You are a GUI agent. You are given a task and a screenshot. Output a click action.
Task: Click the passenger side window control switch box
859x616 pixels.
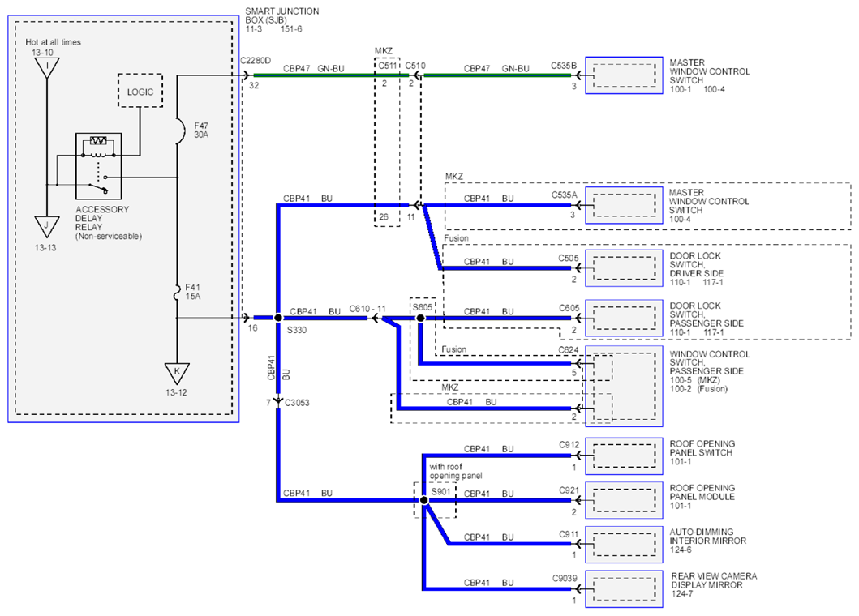[624, 386]
